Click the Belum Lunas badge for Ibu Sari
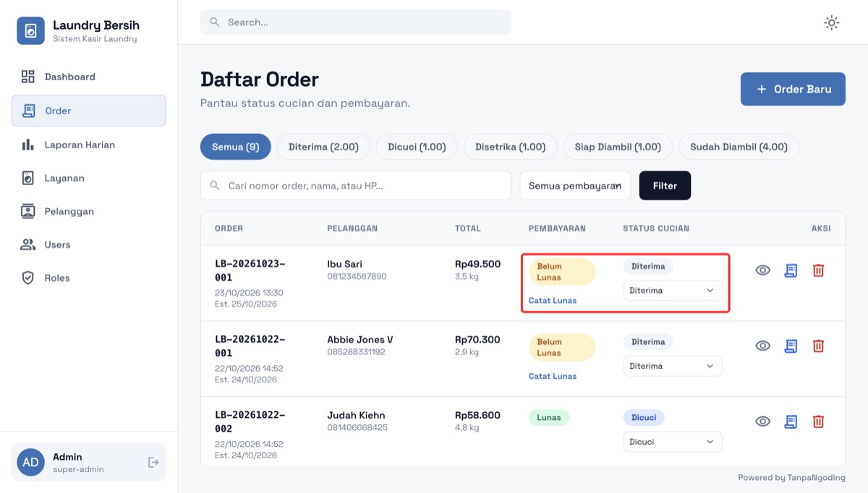 pyautogui.click(x=561, y=272)
